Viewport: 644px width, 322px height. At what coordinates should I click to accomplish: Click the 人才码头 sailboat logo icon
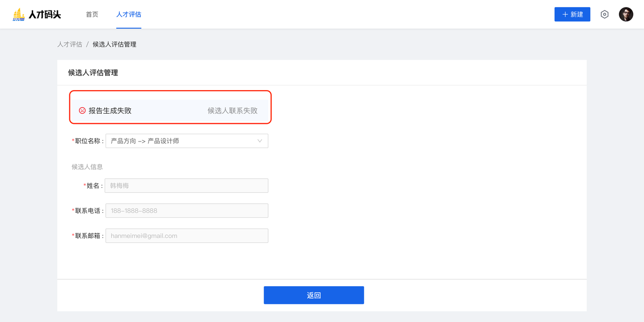tap(19, 15)
